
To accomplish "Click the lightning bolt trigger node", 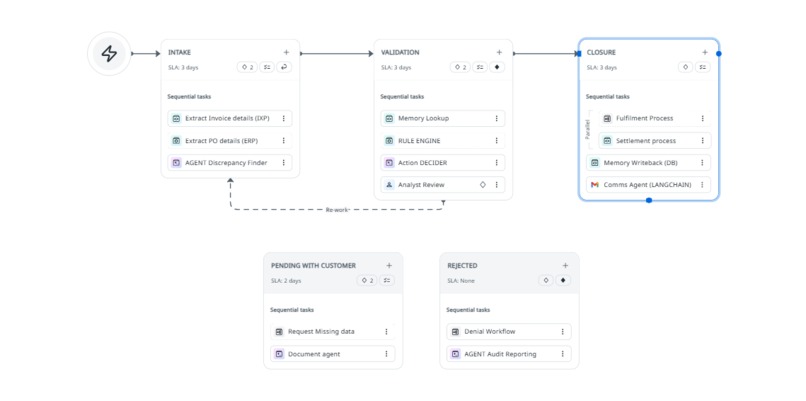I will [x=109, y=53].
